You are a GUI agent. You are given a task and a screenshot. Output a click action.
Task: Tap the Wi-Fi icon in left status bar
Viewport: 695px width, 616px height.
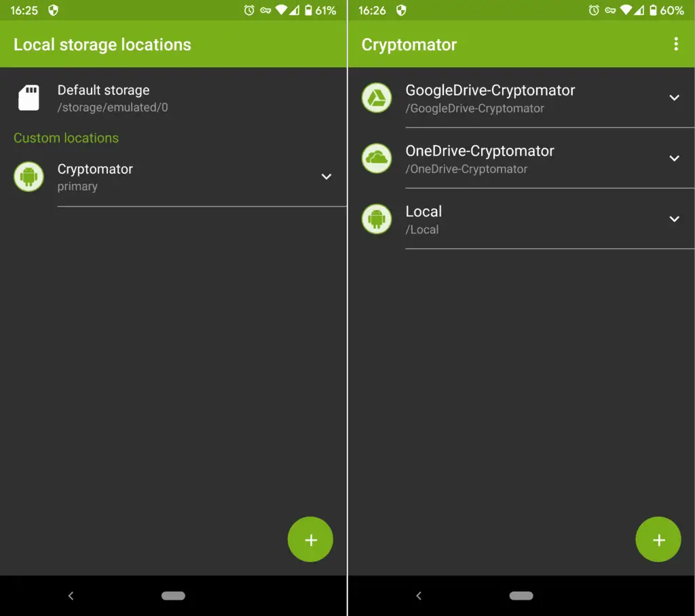point(281,9)
